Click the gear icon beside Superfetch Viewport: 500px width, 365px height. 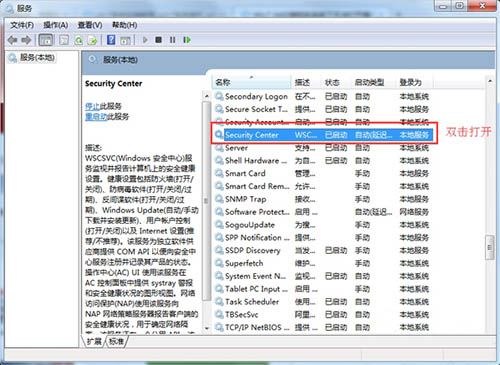tap(219, 263)
